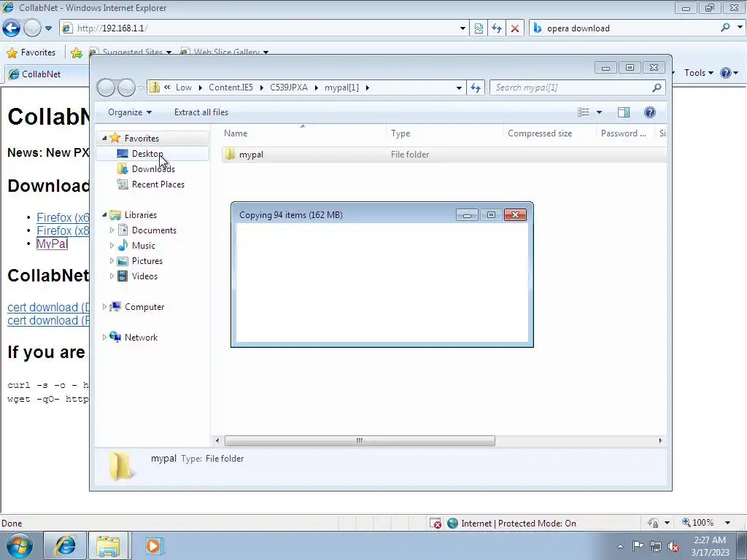Open the IE address bar history dropdown arrow
This screenshot has width=747, height=560.
point(462,28)
